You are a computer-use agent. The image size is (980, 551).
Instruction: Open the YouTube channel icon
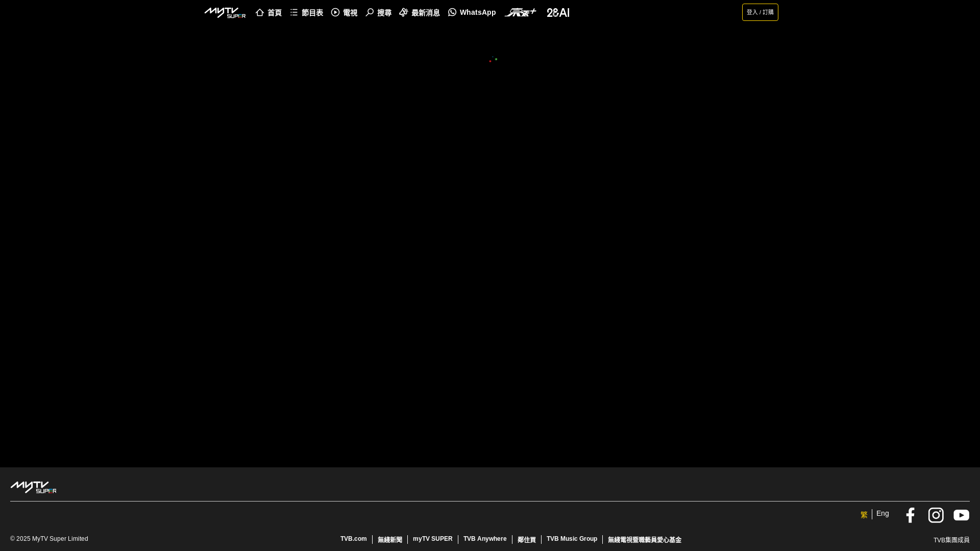pyautogui.click(x=961, y=515)
